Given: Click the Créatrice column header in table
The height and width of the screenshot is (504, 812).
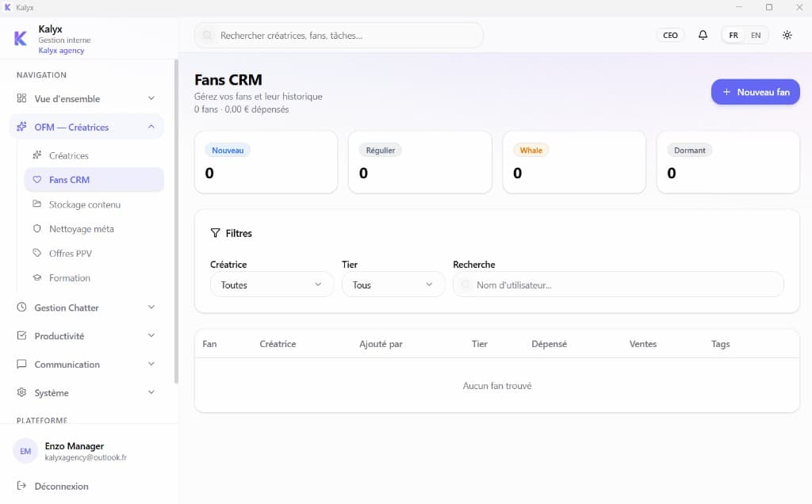Looking at the screenshot, I should tap(278, 344).
